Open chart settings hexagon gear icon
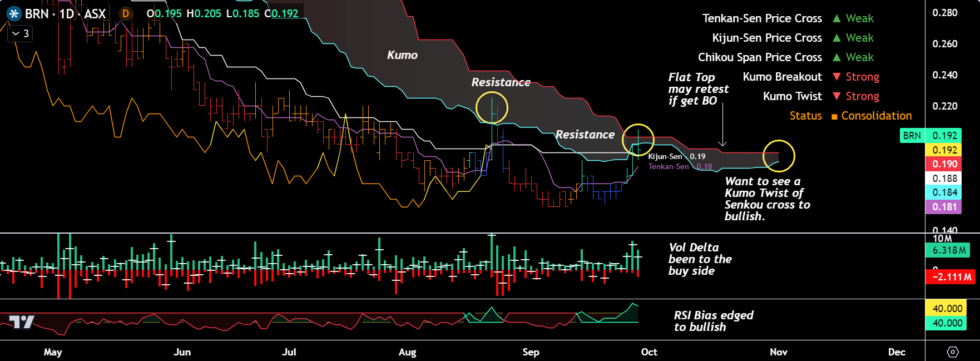Viewport: 980px width, 361px height. click(x=952, y=352)
